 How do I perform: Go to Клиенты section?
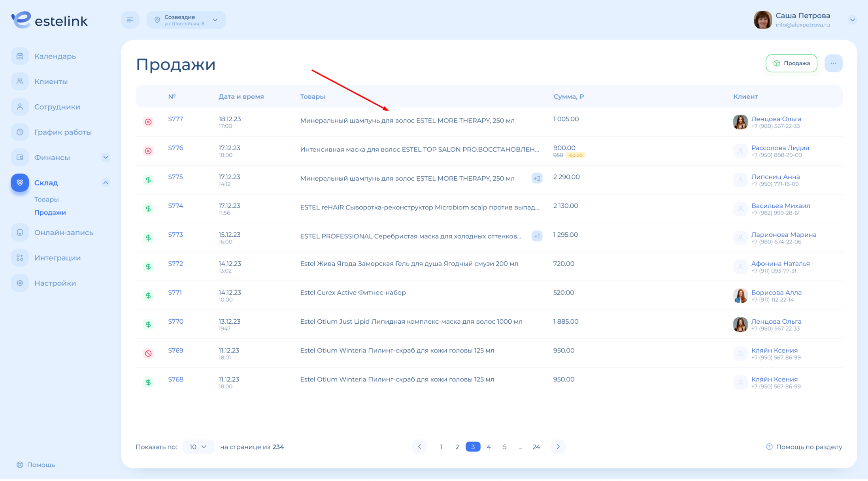coord(51,81)
